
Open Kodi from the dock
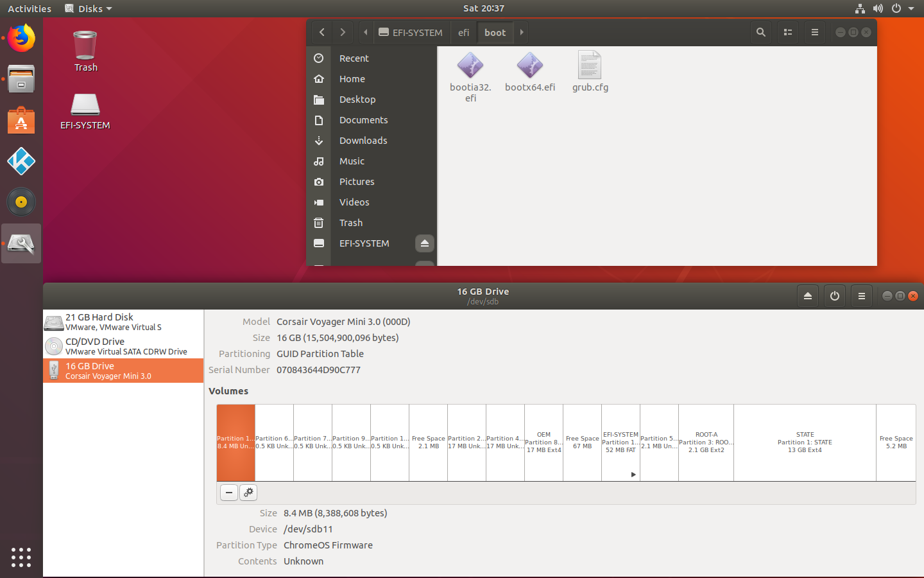click(21, 161)
